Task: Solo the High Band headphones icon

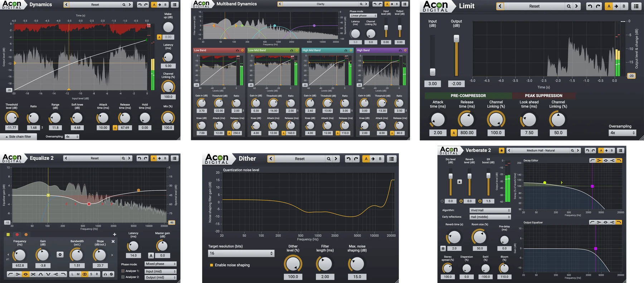Action: (400, 50)
